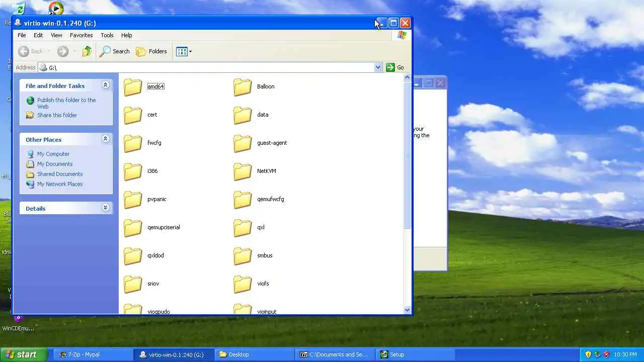Switch to 7-Zip - Mypal taskbar item
The image size is (644, 362).
93,354
